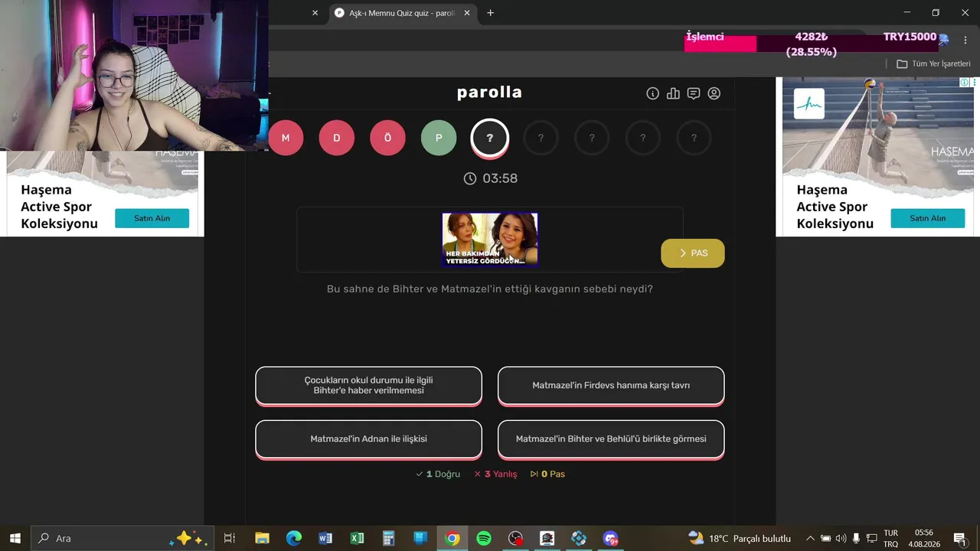Open the Windows Start menu
980x551 pixels.
(15, 538)
